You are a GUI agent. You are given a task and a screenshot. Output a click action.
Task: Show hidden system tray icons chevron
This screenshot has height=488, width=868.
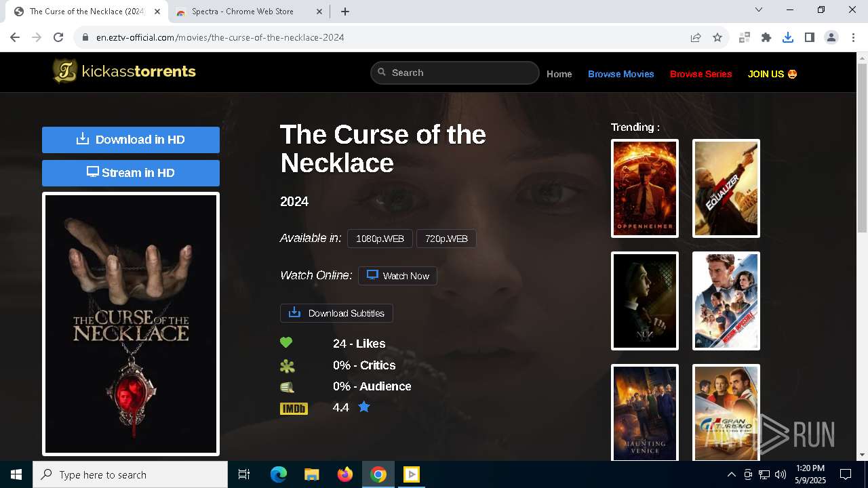coord(731,474)
